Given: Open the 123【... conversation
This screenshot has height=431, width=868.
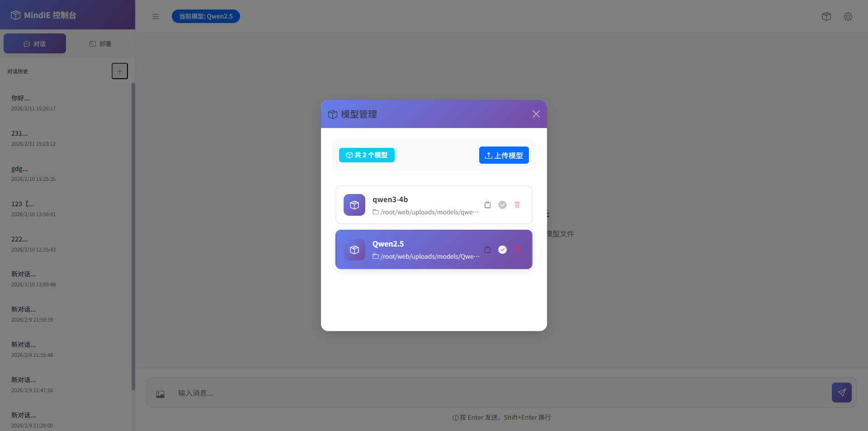Looking at the screenshot, I should [66, 208].
